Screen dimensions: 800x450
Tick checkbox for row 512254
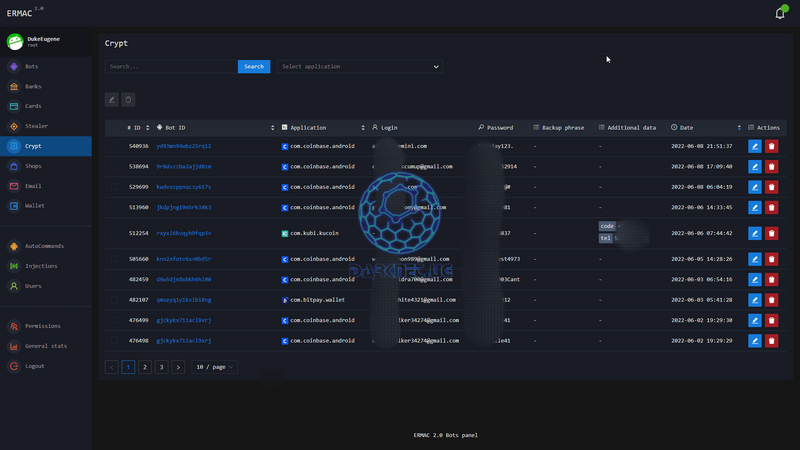pos(115,233)
